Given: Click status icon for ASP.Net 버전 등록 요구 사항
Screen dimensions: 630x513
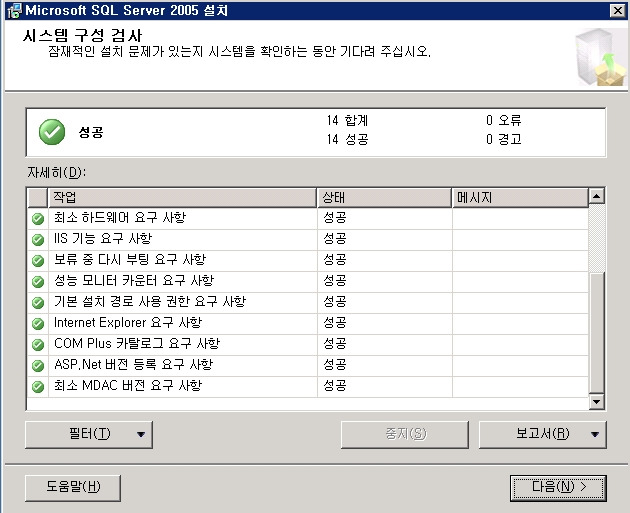Looking at the screenshot, I should coord(38,366).
